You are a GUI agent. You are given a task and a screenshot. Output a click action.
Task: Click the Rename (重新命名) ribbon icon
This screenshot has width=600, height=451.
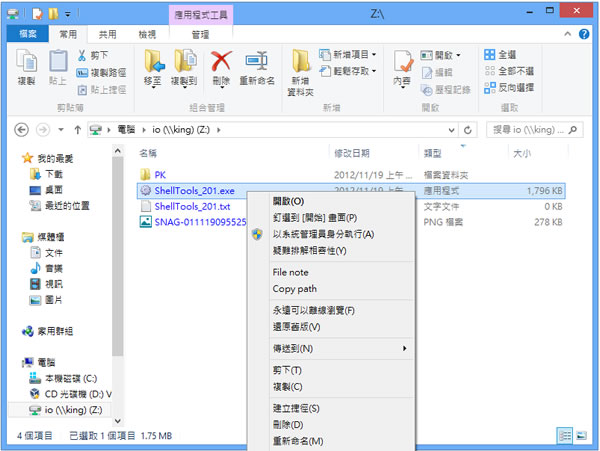click(256, 61)
